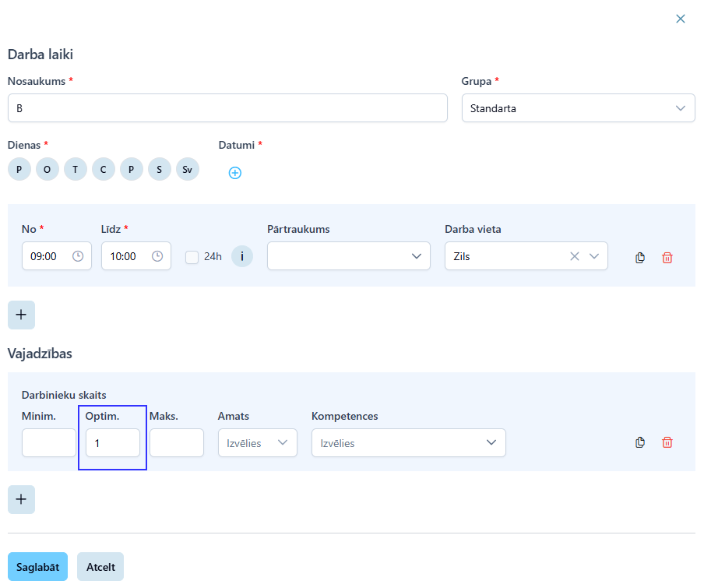Image resolution: width=704 pixels, height=588 pixels.
Task: Toggle Friday (second P) day
Action: pyautogui.click(x=131, y=169)
